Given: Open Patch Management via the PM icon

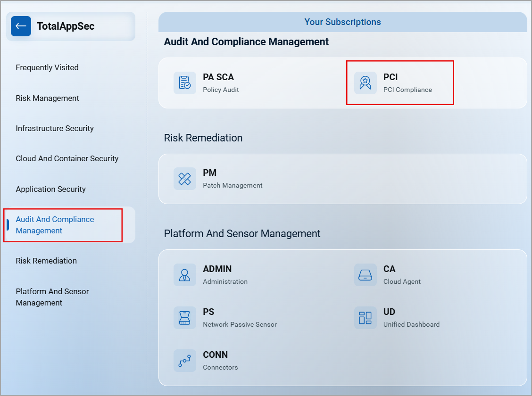Looking at the screenshot, I should 185,179.
